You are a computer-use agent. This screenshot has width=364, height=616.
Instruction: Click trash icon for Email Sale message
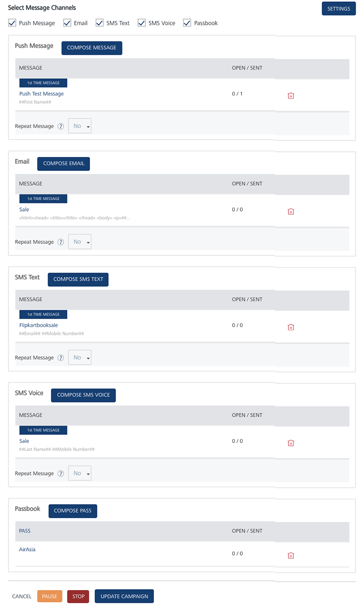[x=291, y=212]
